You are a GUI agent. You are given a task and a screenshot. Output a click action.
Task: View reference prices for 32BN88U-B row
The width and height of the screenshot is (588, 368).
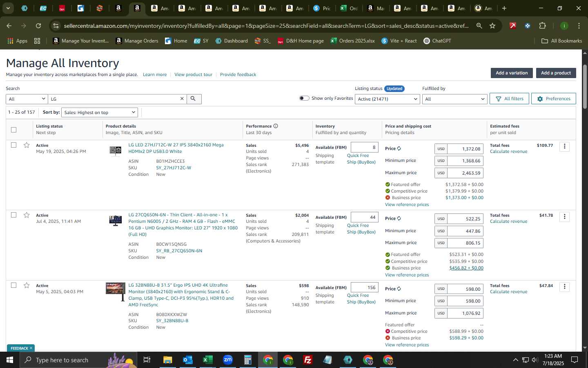coord(407,345)
